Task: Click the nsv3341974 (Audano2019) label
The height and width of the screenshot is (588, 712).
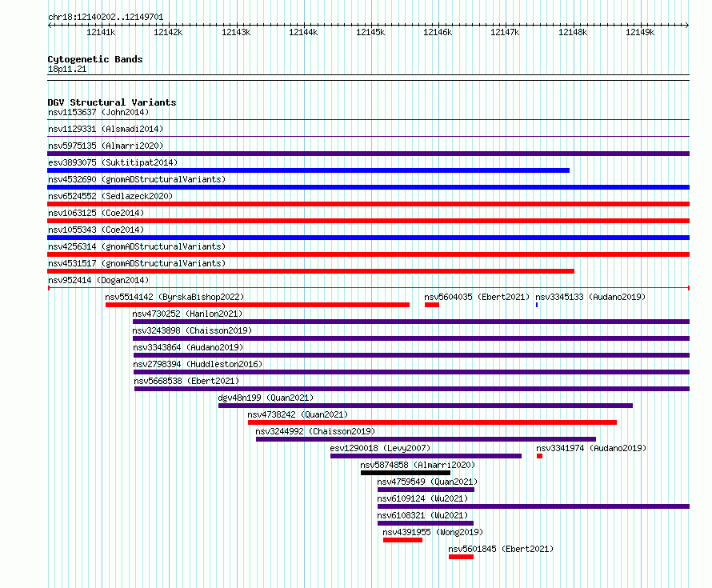Action: click(x=591, y=448)
